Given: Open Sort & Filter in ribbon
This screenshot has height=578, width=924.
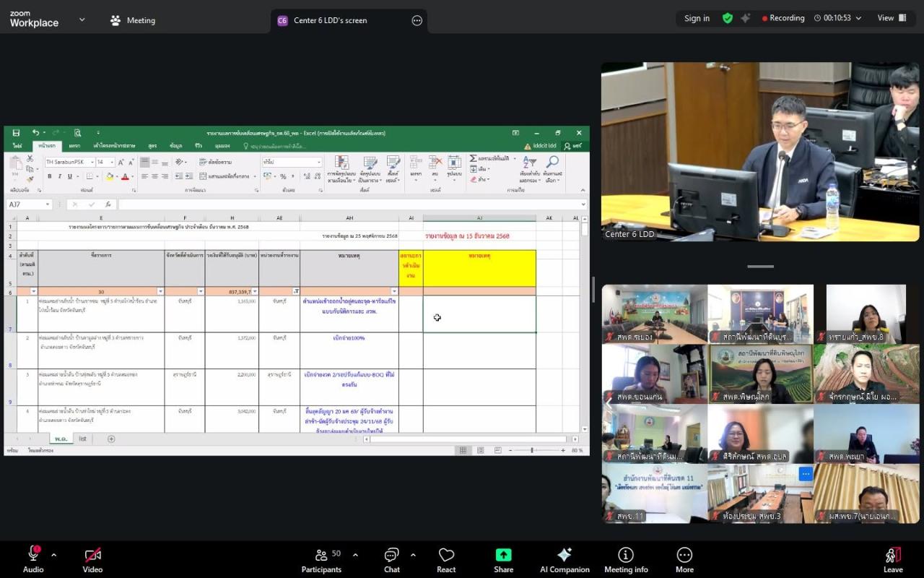Looking at the screenshot, I should tap(529, 169).
